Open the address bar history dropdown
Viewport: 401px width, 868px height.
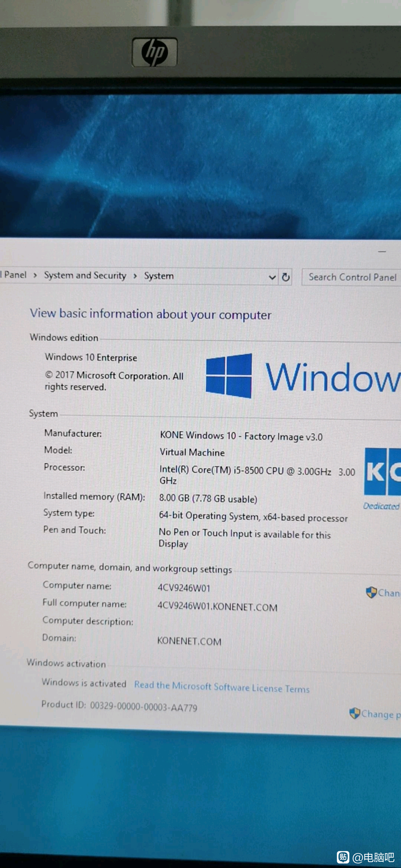tap(272, 277)
